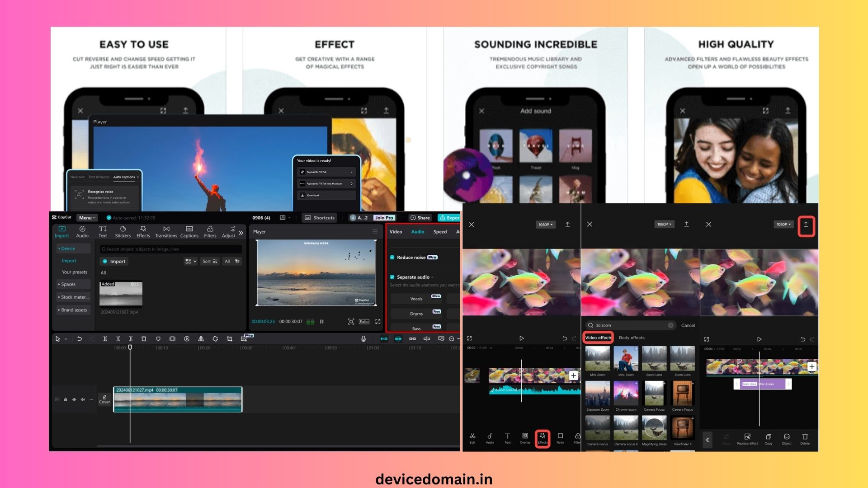The image size is (868, 488).
Task: Tap the Effects icon in mobile toolbar
Action: pos(542,438)
